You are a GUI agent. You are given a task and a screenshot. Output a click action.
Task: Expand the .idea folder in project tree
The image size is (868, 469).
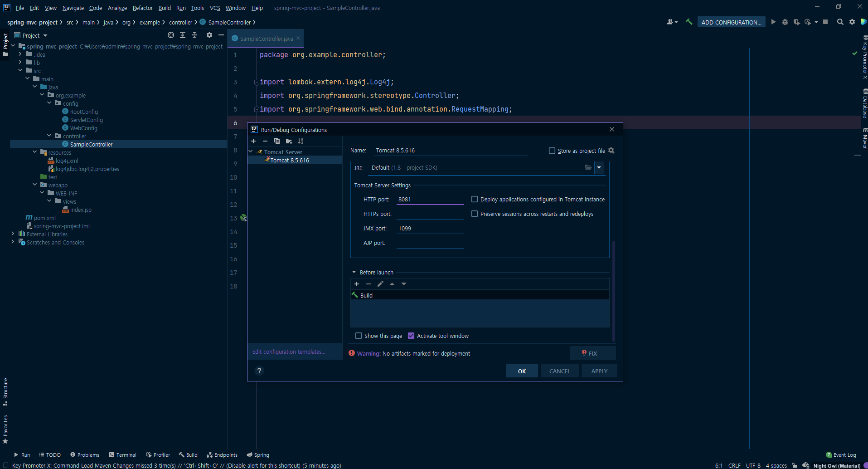20,54
